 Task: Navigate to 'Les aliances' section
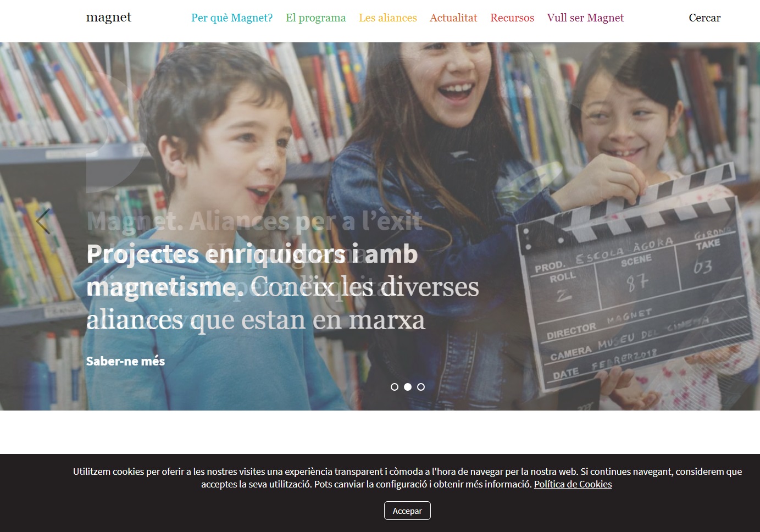387,18
